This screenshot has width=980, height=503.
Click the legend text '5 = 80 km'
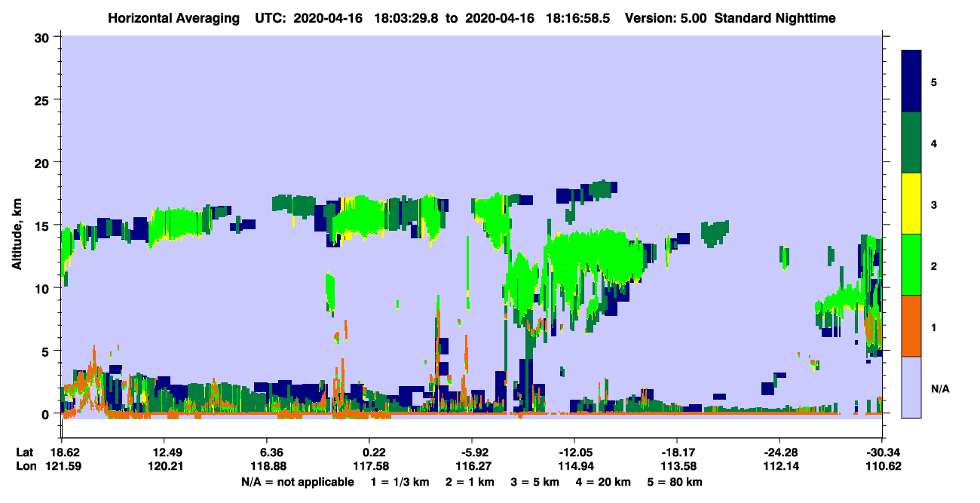(675, 482)
